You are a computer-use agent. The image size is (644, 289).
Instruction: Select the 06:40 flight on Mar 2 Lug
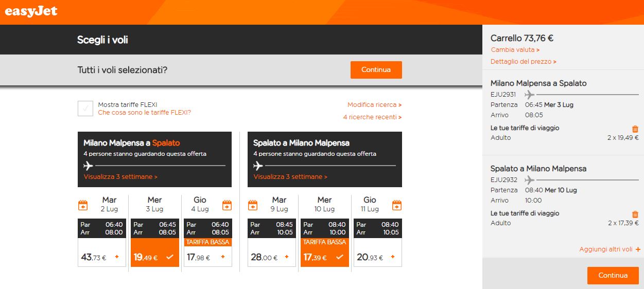[102, 243]
